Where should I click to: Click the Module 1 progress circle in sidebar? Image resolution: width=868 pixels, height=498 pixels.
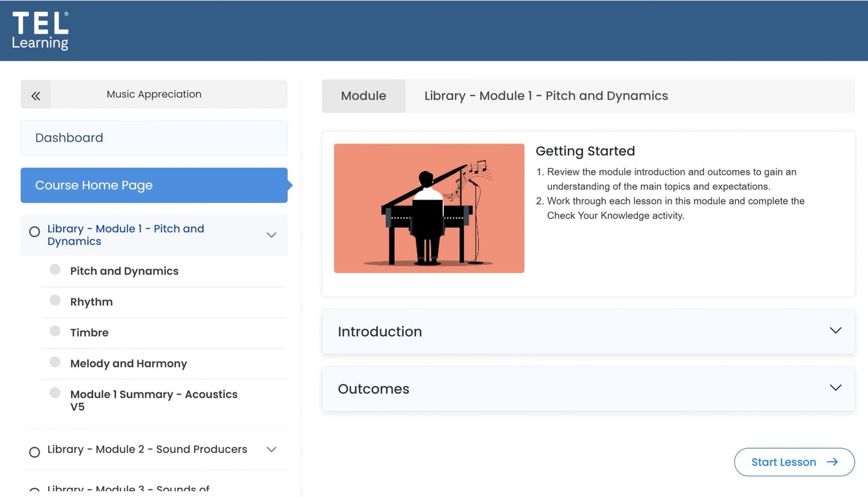click(35, 232)
